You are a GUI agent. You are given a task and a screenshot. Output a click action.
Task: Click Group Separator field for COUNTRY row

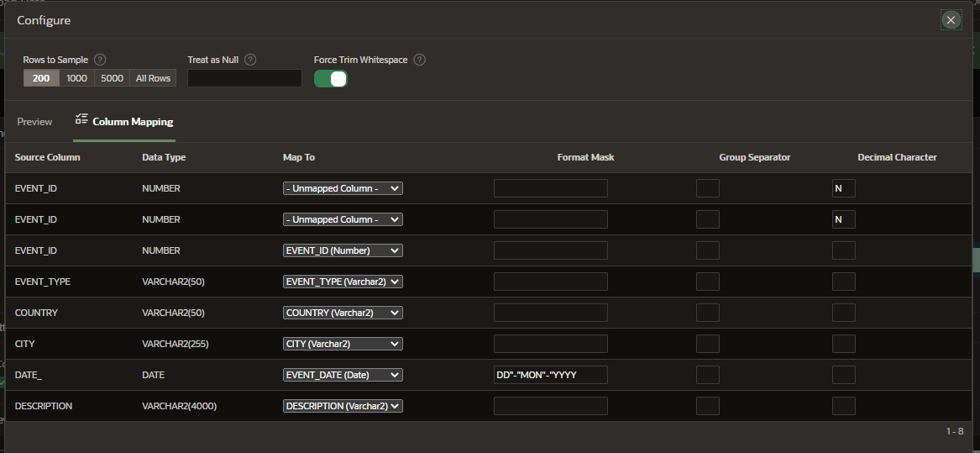pos(708,312)
